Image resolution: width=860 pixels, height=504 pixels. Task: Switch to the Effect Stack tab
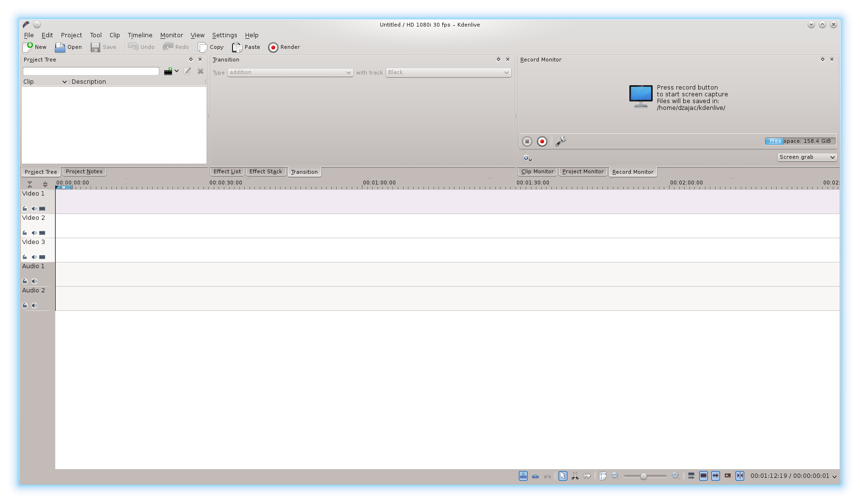[266, 171]
